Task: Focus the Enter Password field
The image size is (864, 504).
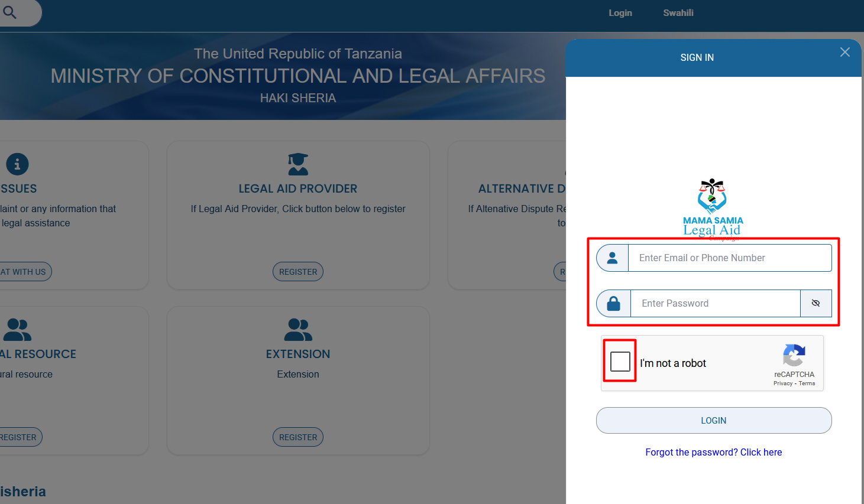Action: (x=715, y=304)
